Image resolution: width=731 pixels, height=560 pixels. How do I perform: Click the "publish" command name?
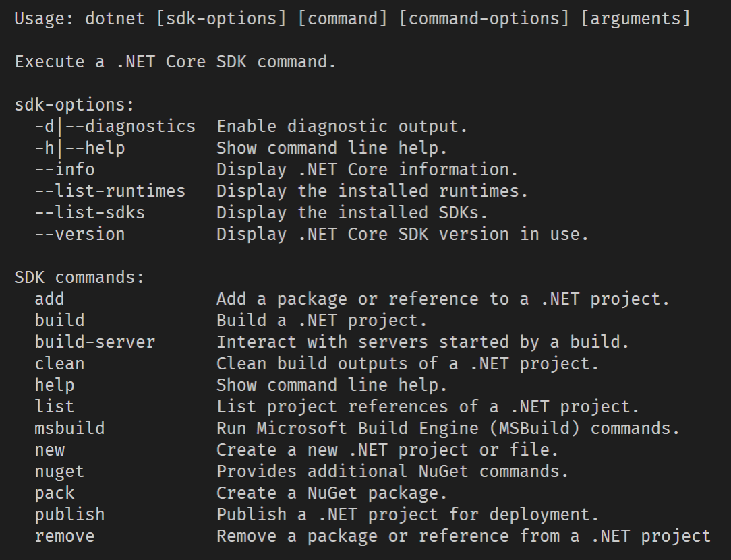click(x=69, y=515)
